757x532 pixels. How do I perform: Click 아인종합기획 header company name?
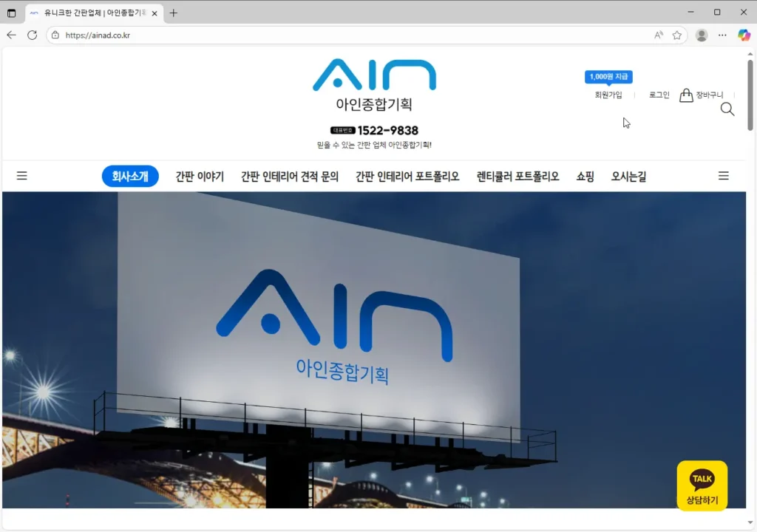(x=374, y=104)
